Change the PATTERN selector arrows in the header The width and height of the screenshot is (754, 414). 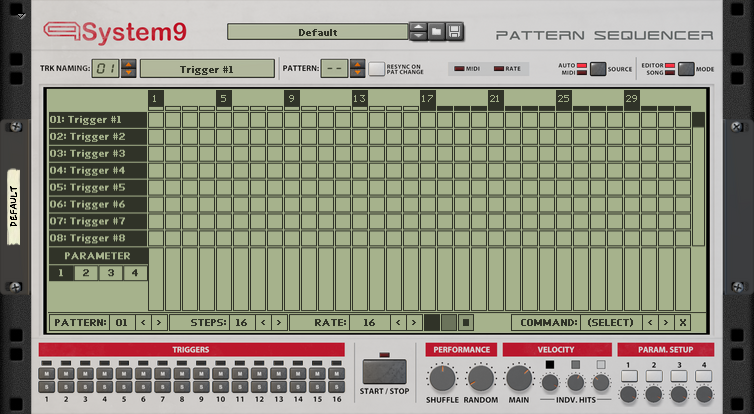point(357,68)
